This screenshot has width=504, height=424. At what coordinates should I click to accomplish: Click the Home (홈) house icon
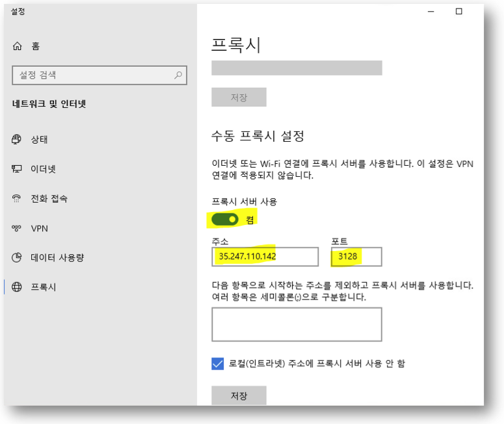(x=17, y=46)
